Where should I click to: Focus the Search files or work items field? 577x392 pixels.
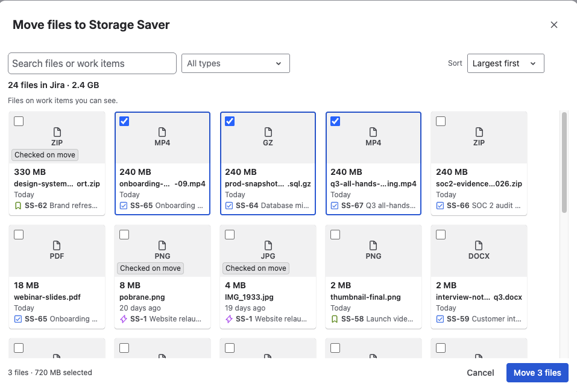pos(92,63)
